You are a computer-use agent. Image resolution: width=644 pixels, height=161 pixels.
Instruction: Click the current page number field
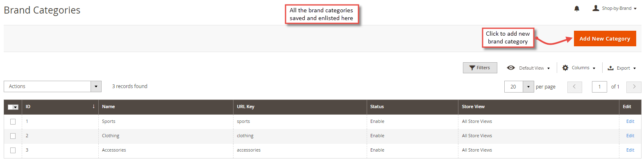[x=599, y=86]
